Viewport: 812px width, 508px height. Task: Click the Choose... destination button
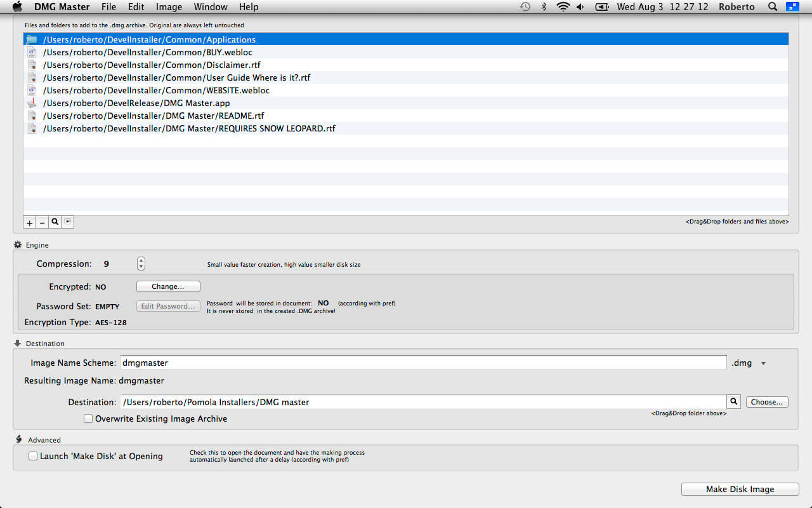767,402
